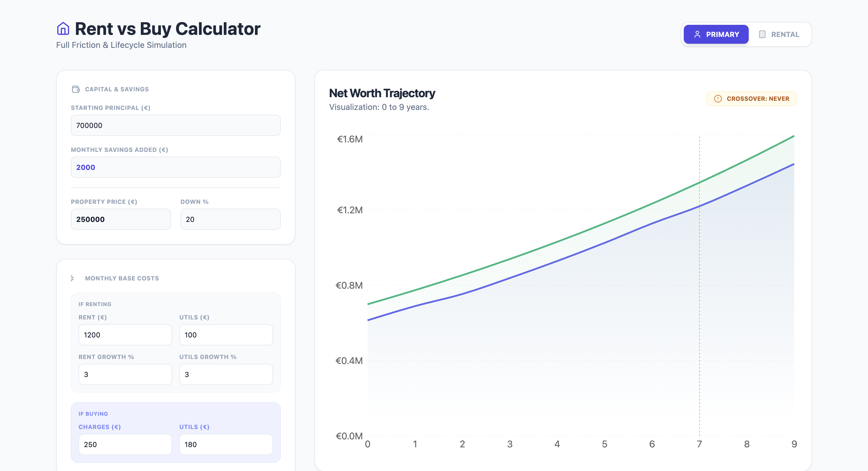Click the renting Utils field showing 100

point(226,335)
